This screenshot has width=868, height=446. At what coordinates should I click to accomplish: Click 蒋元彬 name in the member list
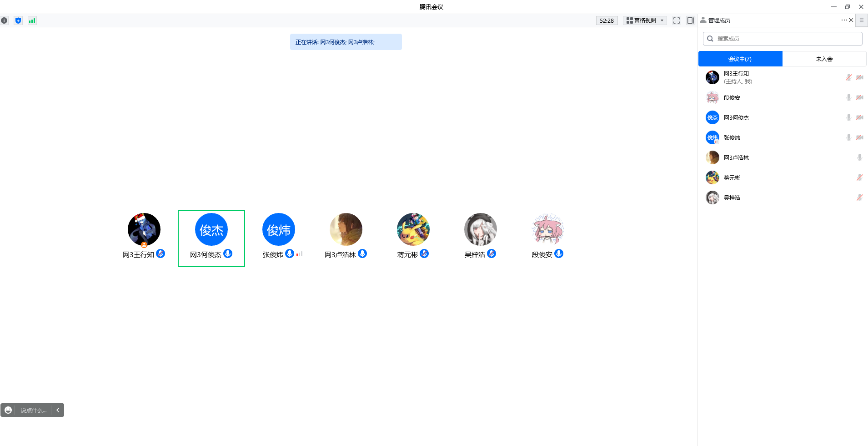pyautogui.click(x=732, y=177)
